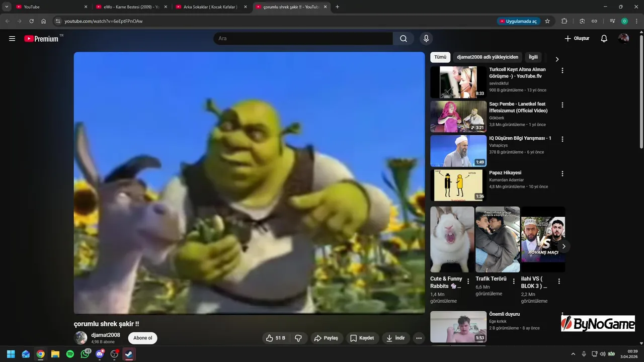
Task: Open options for Papaz Hikayesi video
Action: tap(562, 173)
